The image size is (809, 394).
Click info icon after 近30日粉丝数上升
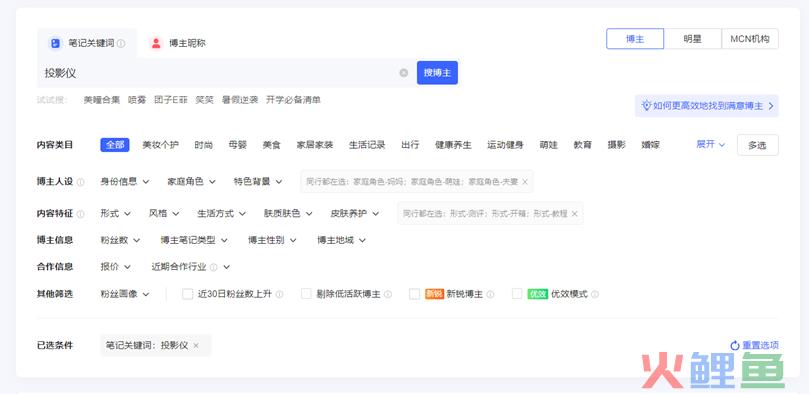point(279,294)
